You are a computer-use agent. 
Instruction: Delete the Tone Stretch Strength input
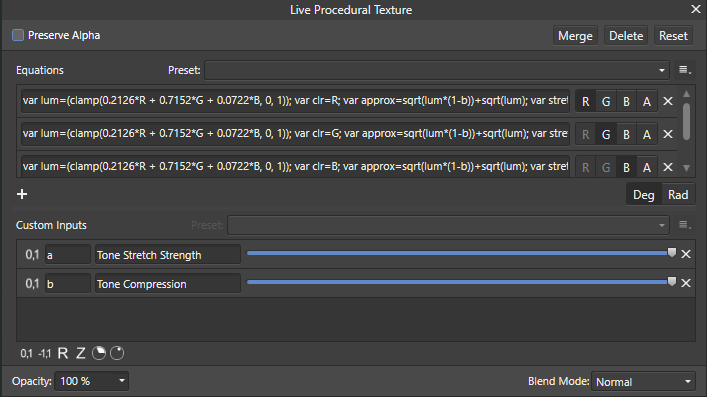[x=686, y=254]
